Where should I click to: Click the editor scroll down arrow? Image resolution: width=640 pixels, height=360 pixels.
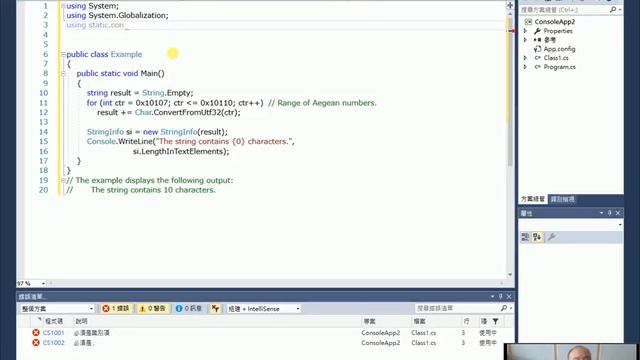[510, 275]
